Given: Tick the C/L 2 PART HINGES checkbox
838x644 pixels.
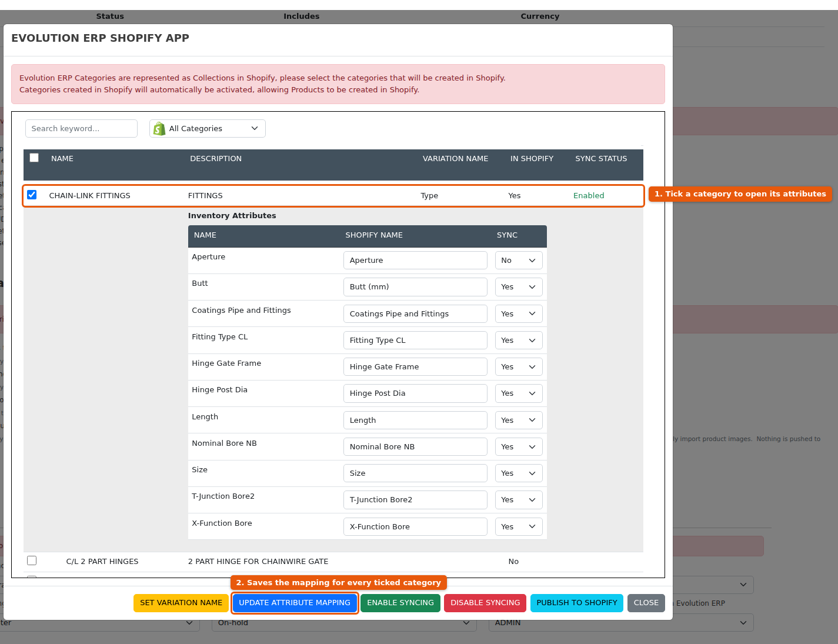Looking at the screenshot, I should [32, 560].
